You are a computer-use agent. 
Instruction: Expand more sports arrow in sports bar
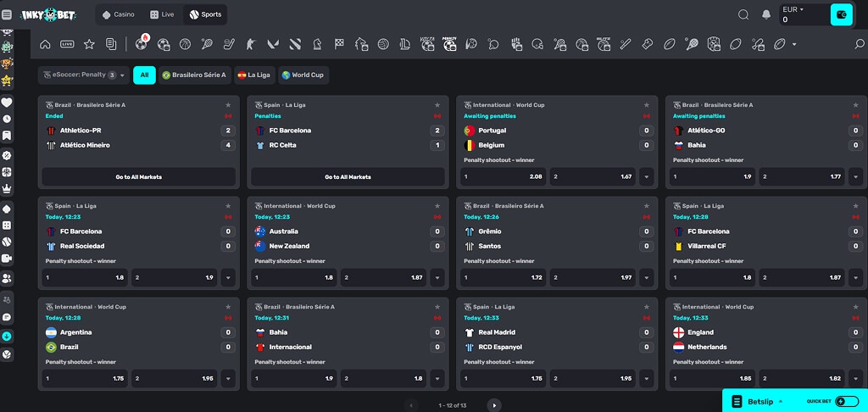[x=794, y=44]
